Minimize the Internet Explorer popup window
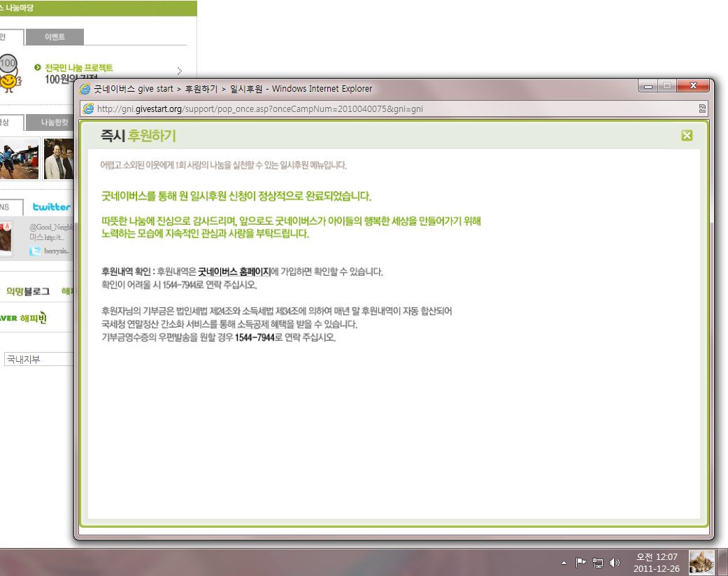Viewport: 728px width, 576px height. pyautogui.click(x=648, y=86)
